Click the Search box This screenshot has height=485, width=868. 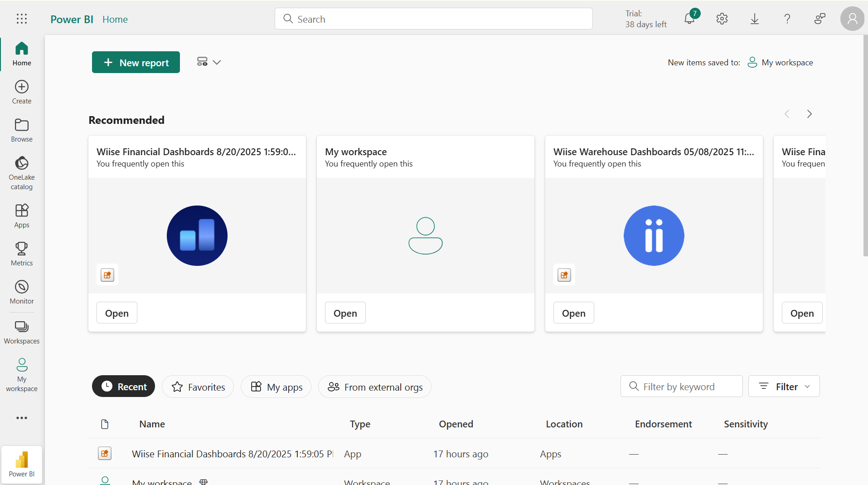pyautogui.click(x=434, y=19)
